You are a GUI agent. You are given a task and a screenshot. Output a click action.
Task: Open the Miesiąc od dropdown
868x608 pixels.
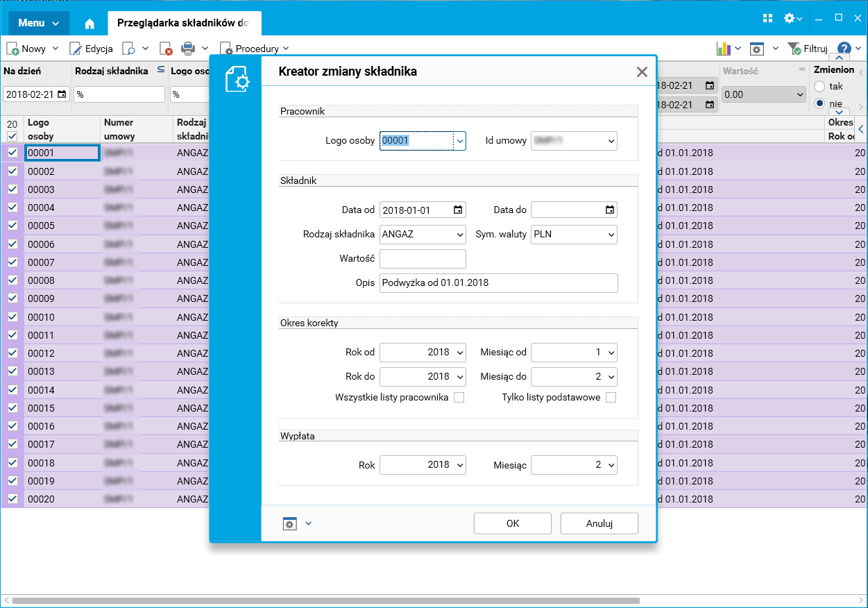pyautogui.click(x=611, y=353)
